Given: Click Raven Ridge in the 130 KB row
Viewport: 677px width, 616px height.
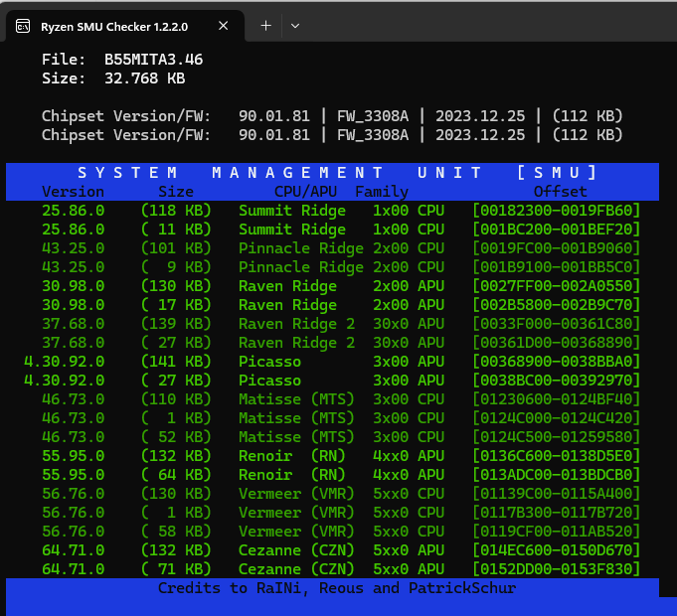Looking at the screenshot, I should click(287, 286).
